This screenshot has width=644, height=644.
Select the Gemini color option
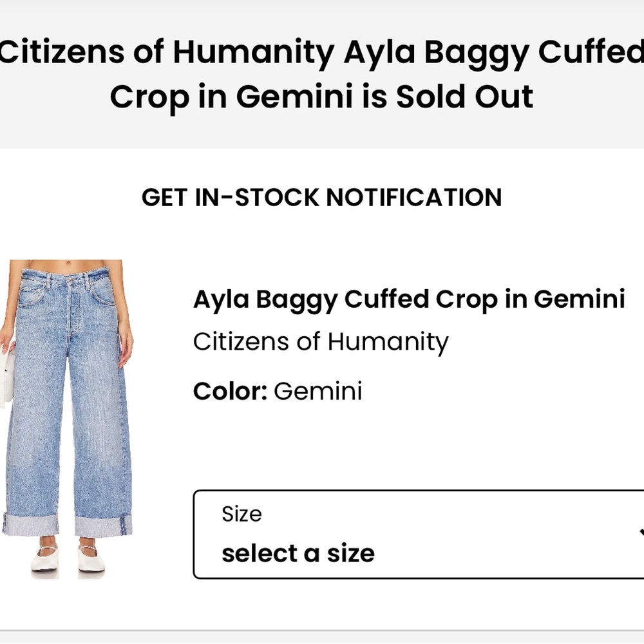(x=317, y=390)
